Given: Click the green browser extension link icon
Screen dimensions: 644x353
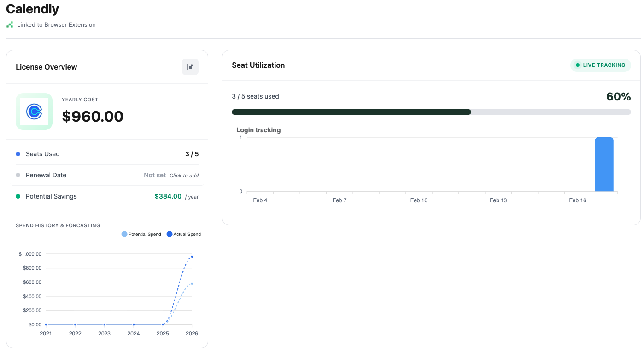Looking at the screenshot, I should 9,24.
